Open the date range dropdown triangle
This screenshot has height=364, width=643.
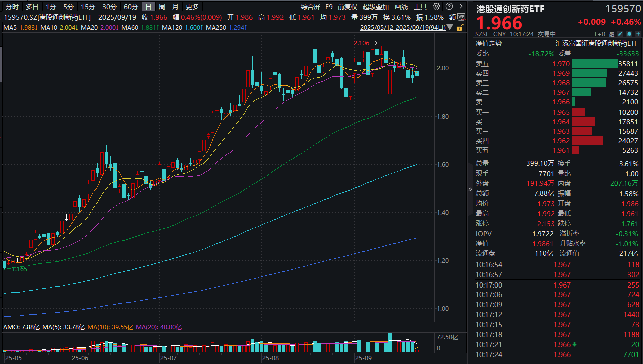(449, 28)
